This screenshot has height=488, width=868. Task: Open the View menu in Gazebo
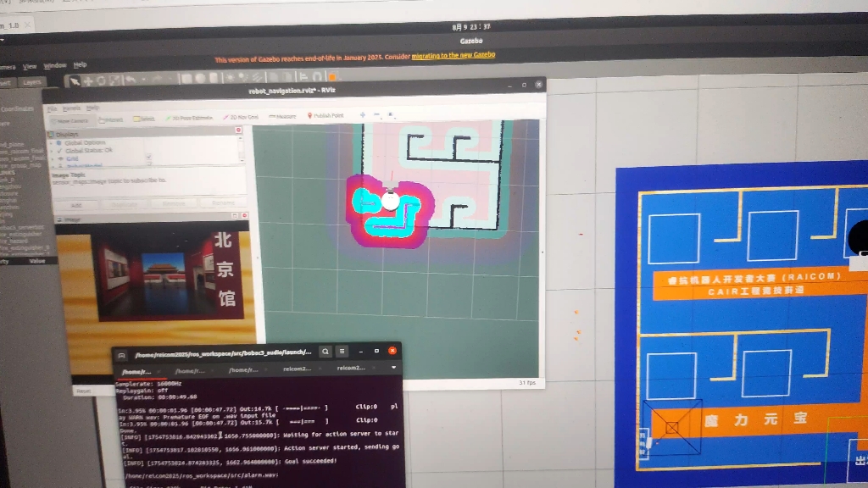click(x=30, y=67)
